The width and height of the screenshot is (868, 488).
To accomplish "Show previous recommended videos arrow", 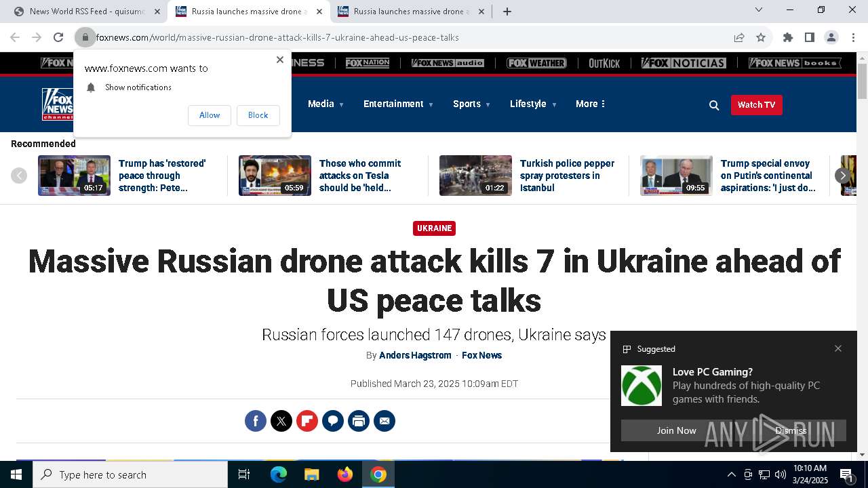I will (19, 176).
